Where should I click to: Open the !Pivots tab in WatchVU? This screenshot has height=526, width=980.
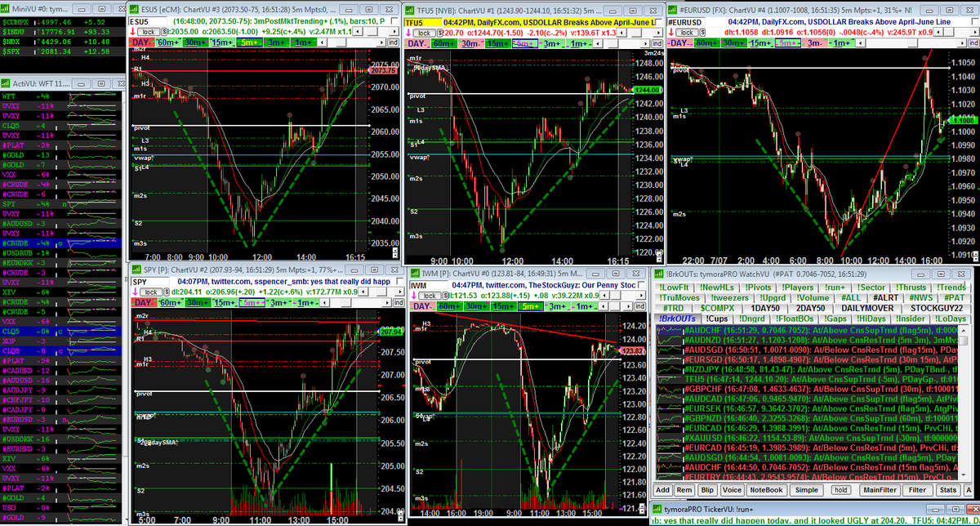[x=758, y=288]
